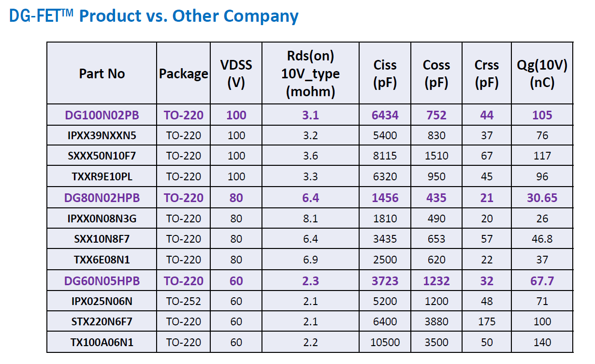
Task: Select the VDSS (V) header cell
Action: [236, 74]
